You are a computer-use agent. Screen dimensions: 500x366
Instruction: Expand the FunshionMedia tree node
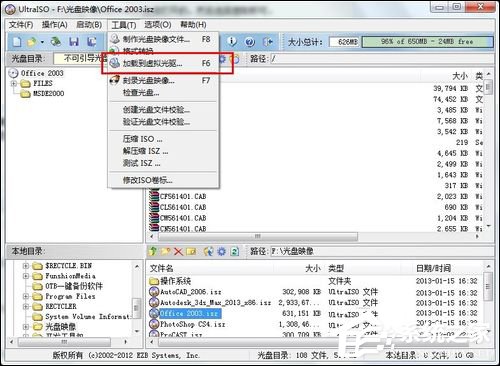point(26,276)
